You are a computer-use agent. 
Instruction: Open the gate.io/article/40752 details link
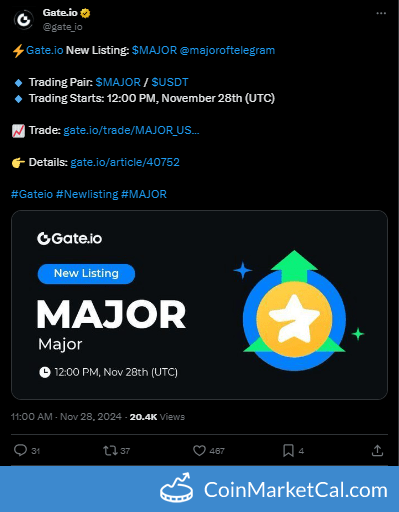[125, 162]
